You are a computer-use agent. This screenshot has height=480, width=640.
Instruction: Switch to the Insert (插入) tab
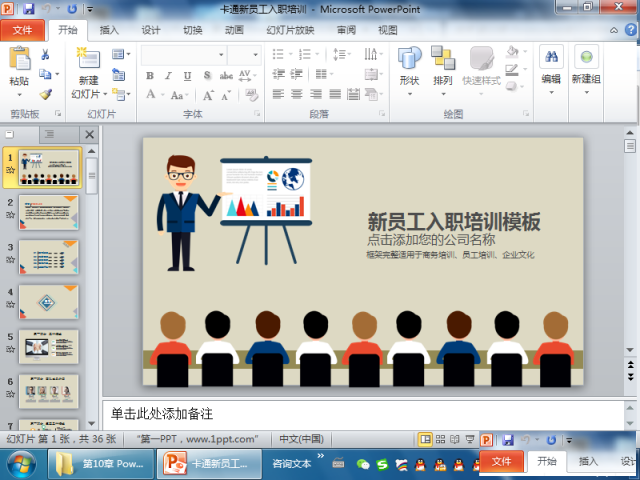(109, 30)
